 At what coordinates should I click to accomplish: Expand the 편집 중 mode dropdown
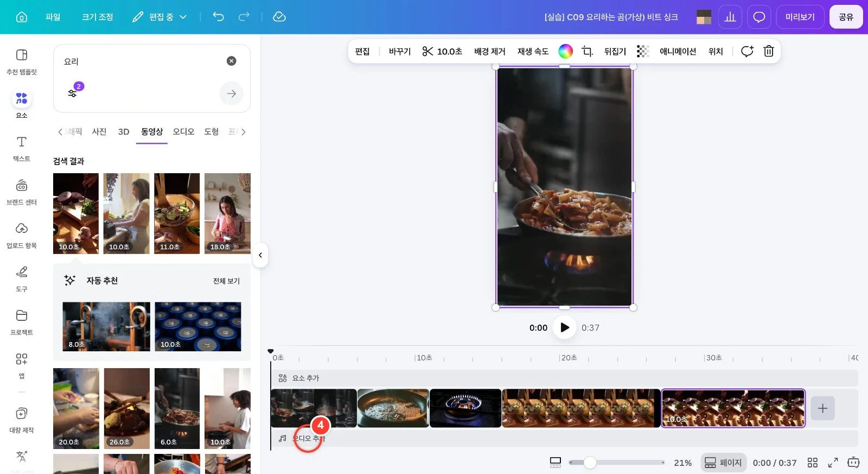coord(159,17)
